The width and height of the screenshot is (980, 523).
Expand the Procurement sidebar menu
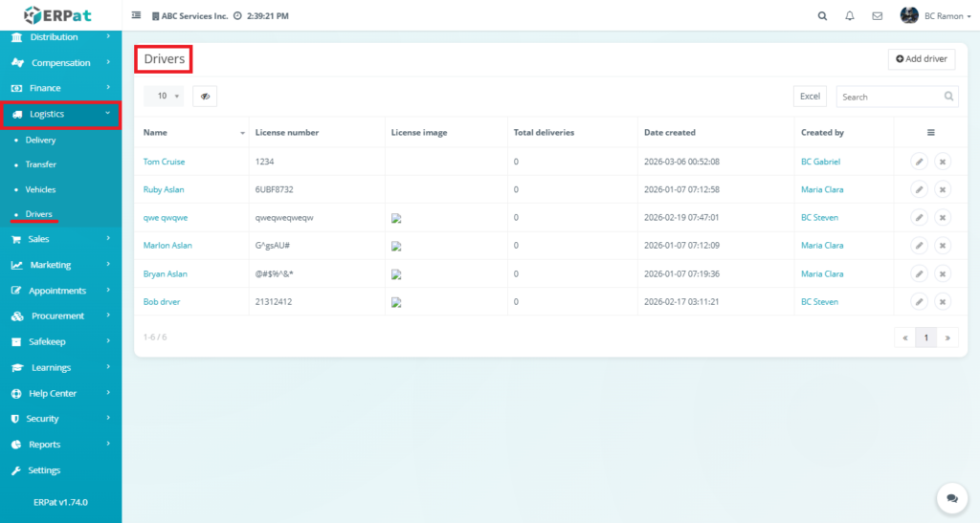pyautogui.click(x=61, y=316)
